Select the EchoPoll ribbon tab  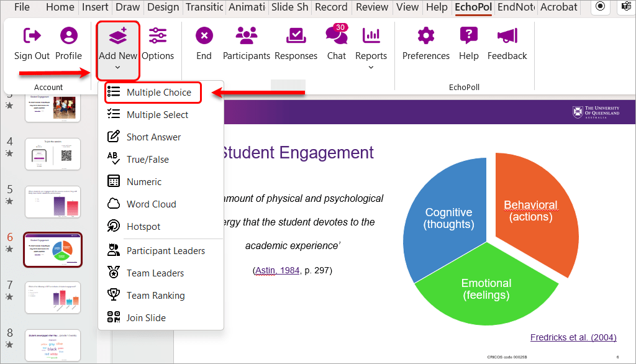coord(473,7)
